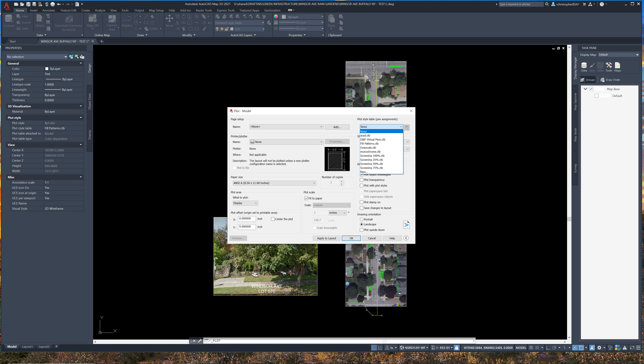Click the ByLayer color swatch in Properties

(47, 68)
